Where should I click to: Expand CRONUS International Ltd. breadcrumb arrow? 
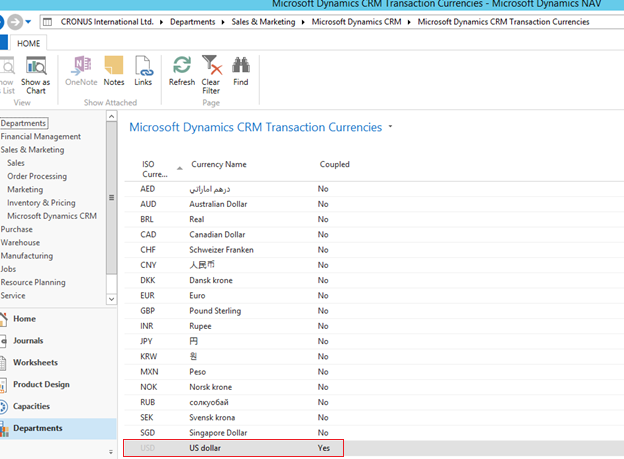(161, 22)
